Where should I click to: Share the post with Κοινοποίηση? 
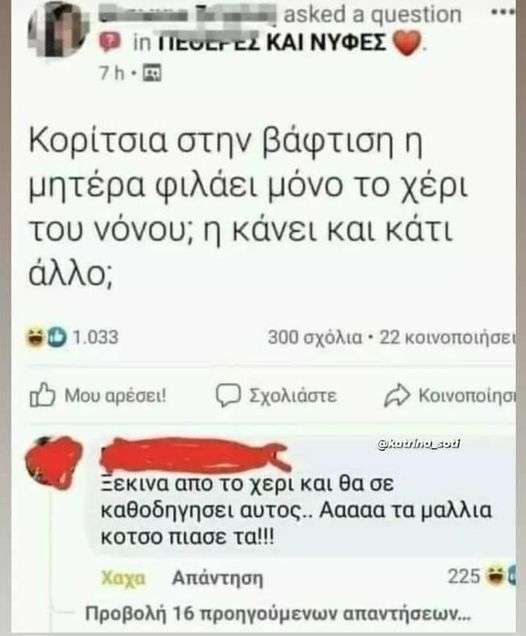point(450,395)
